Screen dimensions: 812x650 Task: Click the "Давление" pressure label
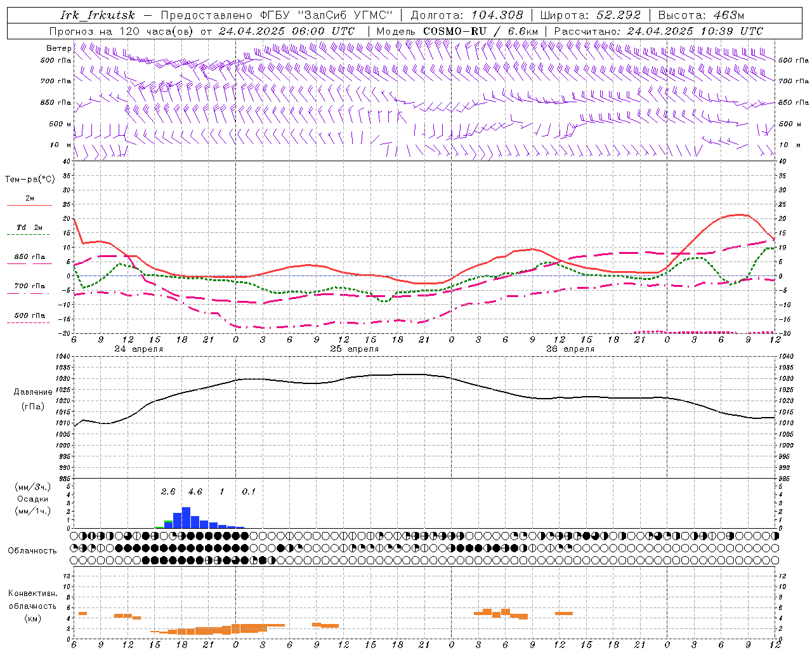33,392
